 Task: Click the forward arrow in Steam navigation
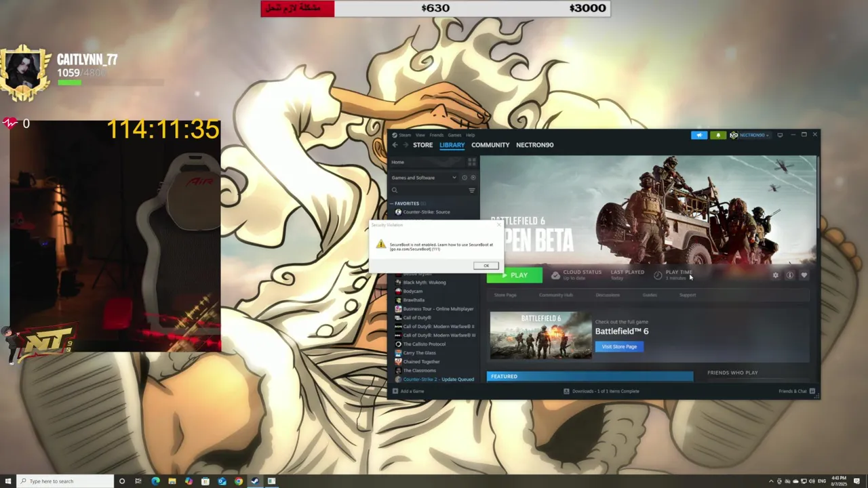(x=406, y=144)
